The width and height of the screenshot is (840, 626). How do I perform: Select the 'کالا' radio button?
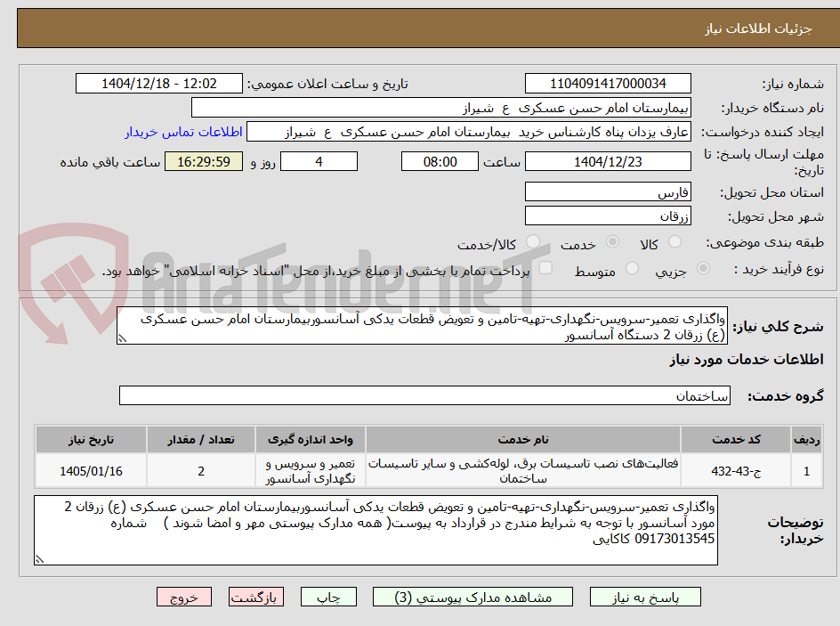[675, 241]
